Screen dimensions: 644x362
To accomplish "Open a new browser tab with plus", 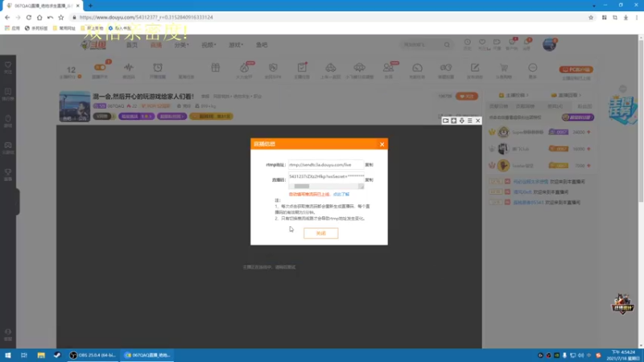I will 90,6.
